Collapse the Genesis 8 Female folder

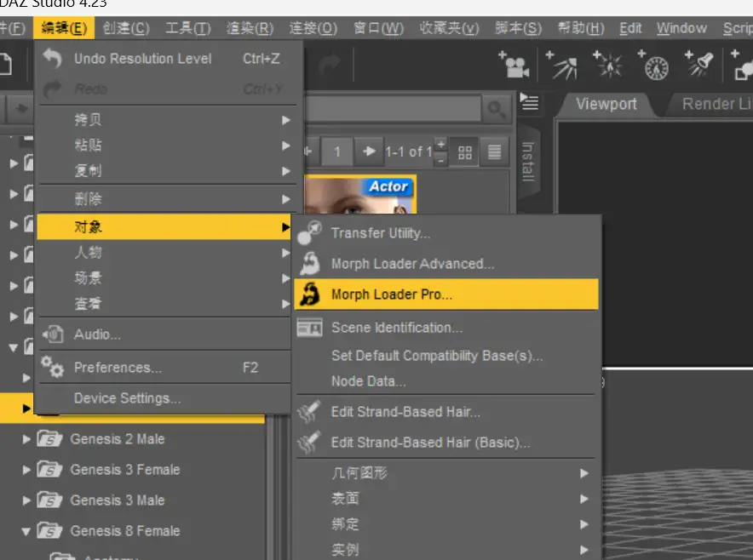click(26, 531)
